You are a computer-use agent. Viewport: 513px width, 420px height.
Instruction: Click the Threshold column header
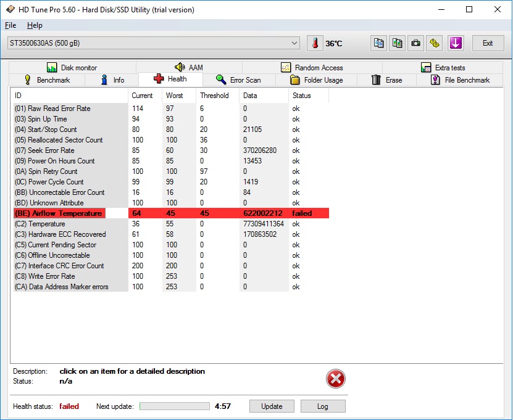(x=214, y=96)
